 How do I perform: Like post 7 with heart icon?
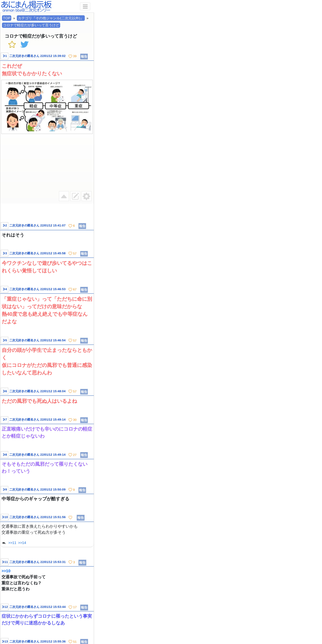70,420
